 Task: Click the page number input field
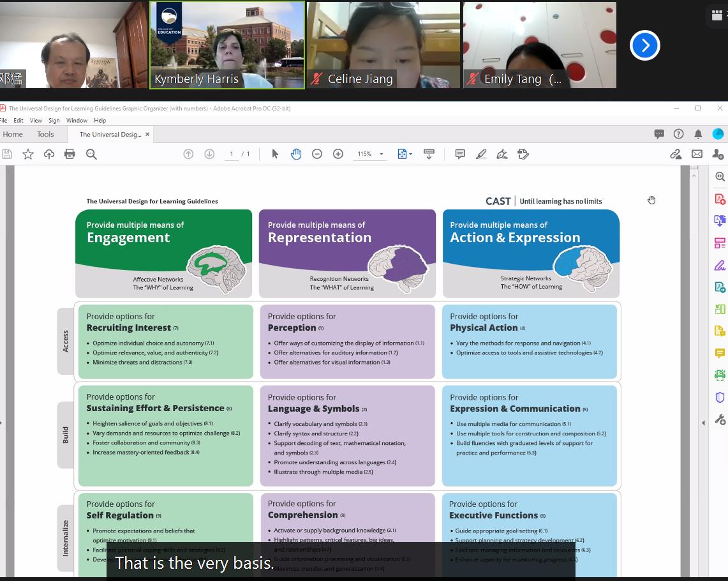(x=232, y=154)
